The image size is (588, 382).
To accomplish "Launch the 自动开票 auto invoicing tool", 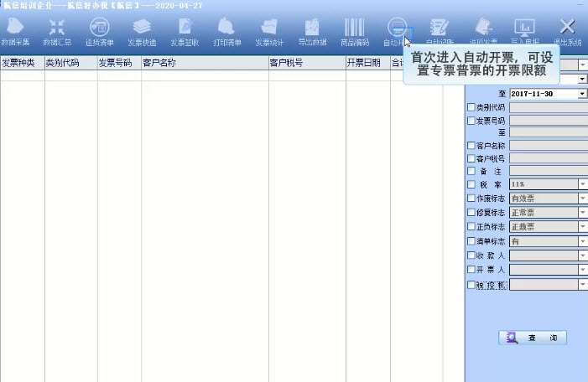I will pyautogui.click(x=397, y=32).
